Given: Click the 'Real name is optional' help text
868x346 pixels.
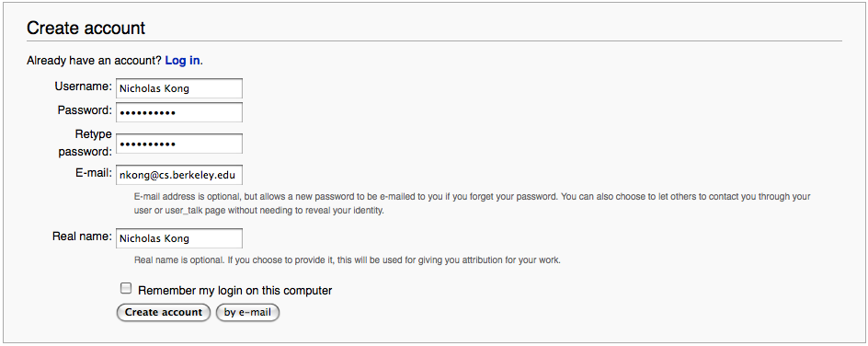Looking at the screenshot, I should [x=347, y=259].
